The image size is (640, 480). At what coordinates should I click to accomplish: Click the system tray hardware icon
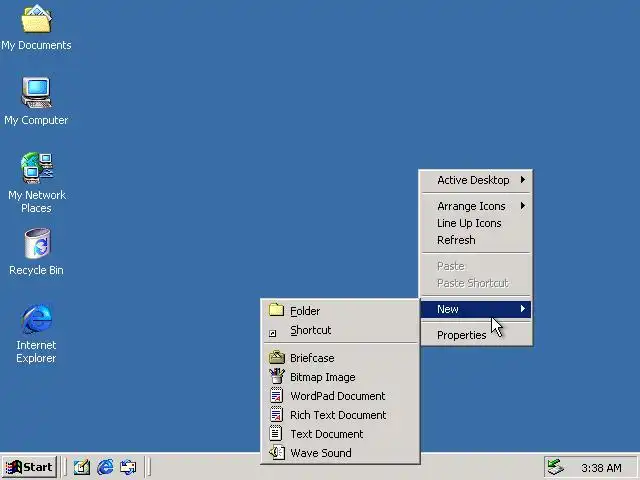556,467
